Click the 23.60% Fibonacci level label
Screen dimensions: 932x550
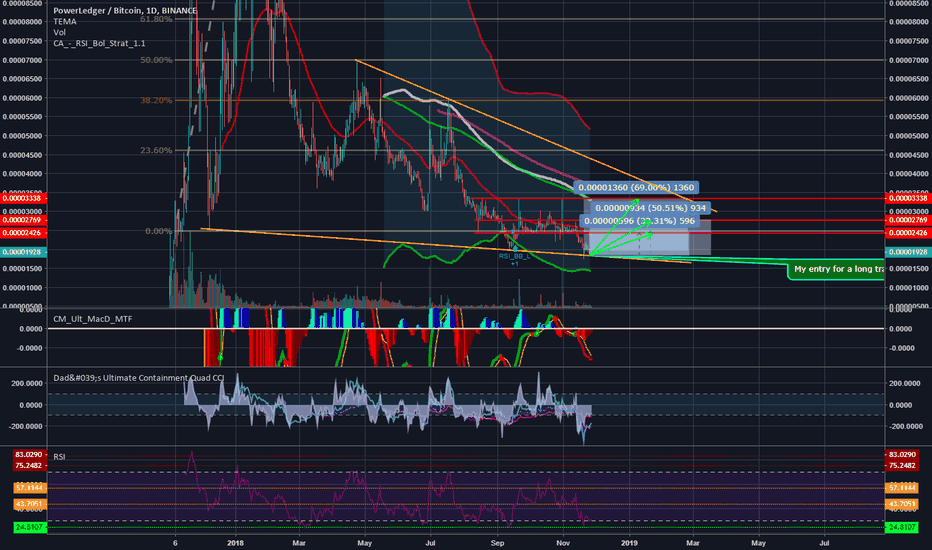(x=156, y=150)
